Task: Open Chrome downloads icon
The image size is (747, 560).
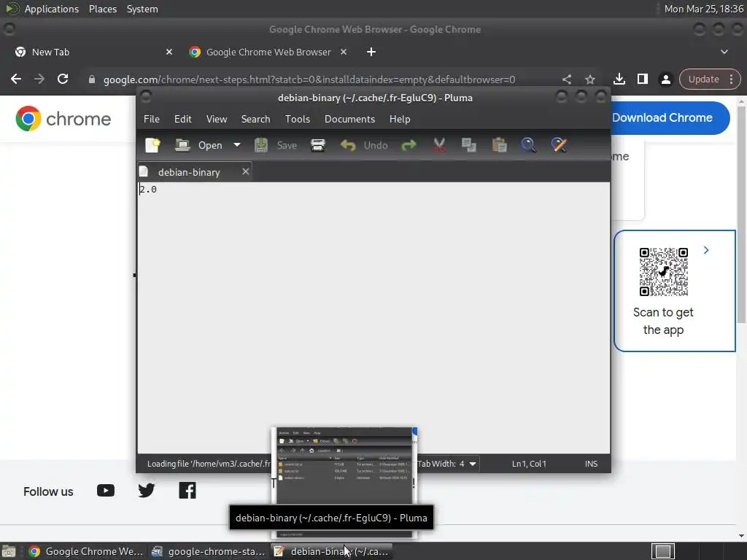Action: 619,79
